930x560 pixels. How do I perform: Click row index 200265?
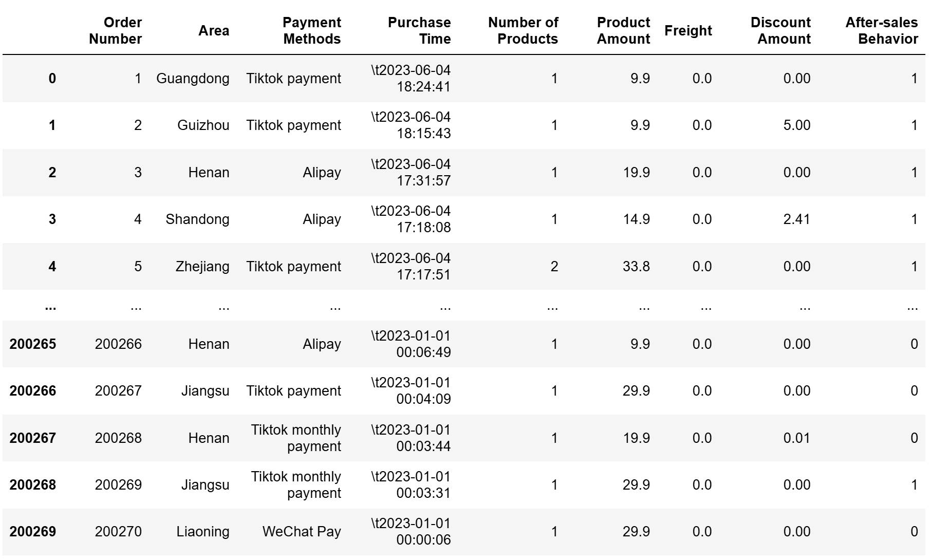point(32,344)
